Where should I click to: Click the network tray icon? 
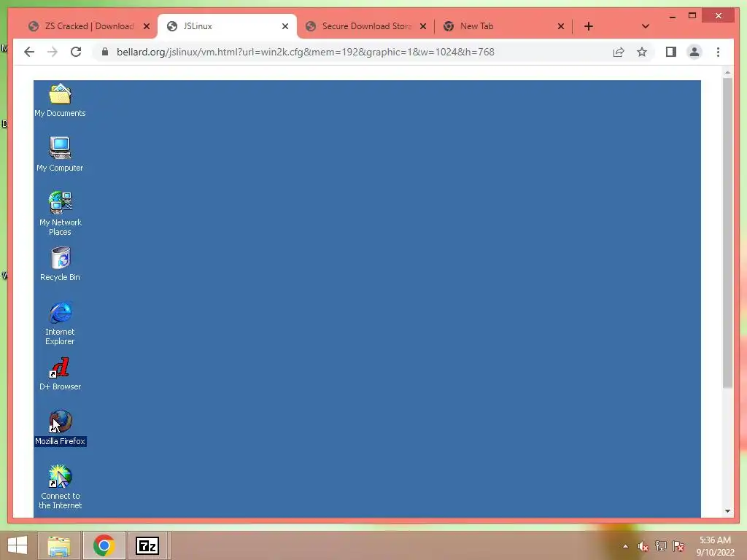(x=661, y=546)
